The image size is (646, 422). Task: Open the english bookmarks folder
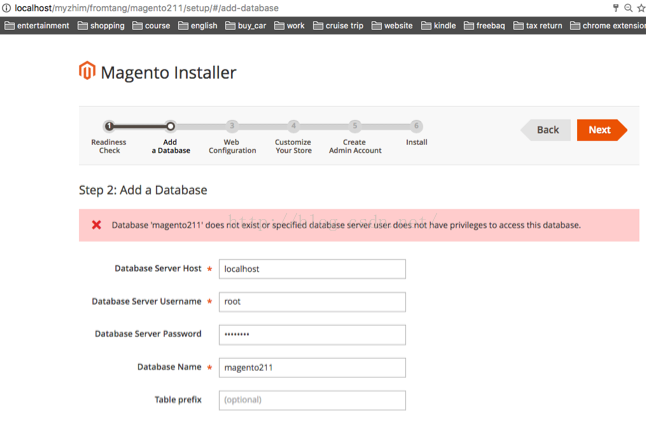click(198, 26)
